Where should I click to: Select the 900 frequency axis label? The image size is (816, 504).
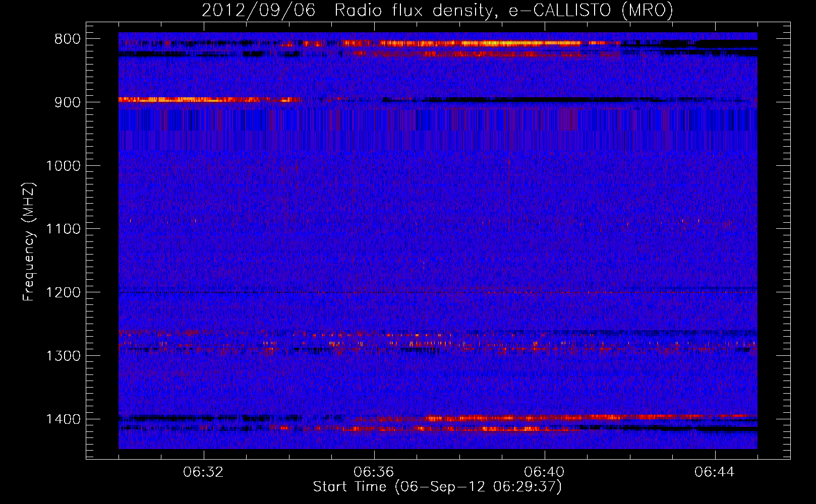click(x=67, y=102)
